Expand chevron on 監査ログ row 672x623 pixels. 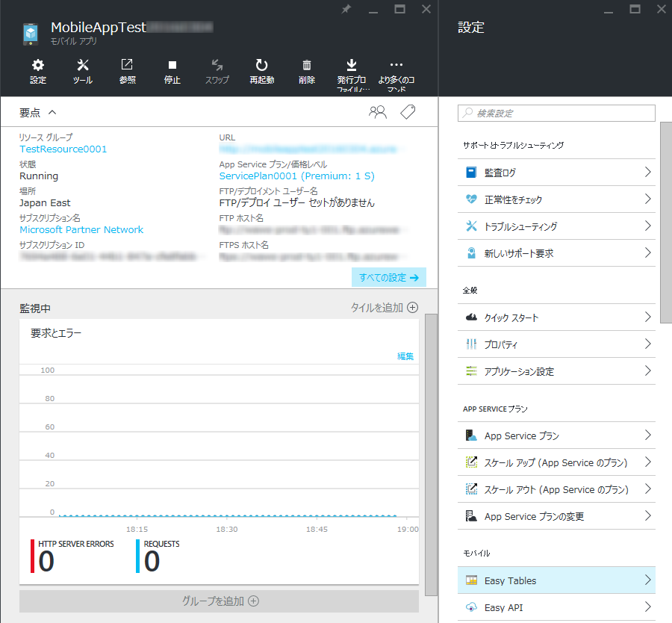pyautogui.click(x=647, y=173)
